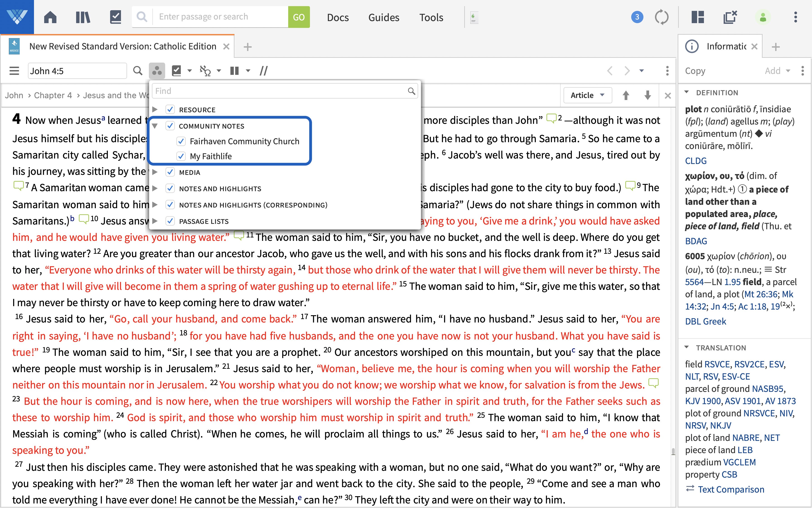Open the Text Comparison link
Image resolution: width=812 pixels, height=508 pixels.
click(x=731, y=490)
